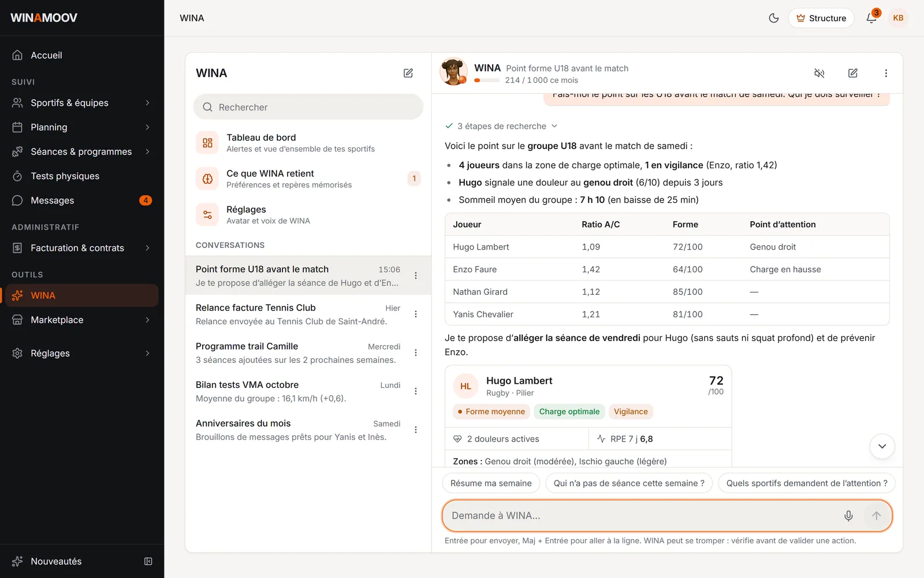Open Messages in the sidebar
924x578 pixels.
click(81, 200)
